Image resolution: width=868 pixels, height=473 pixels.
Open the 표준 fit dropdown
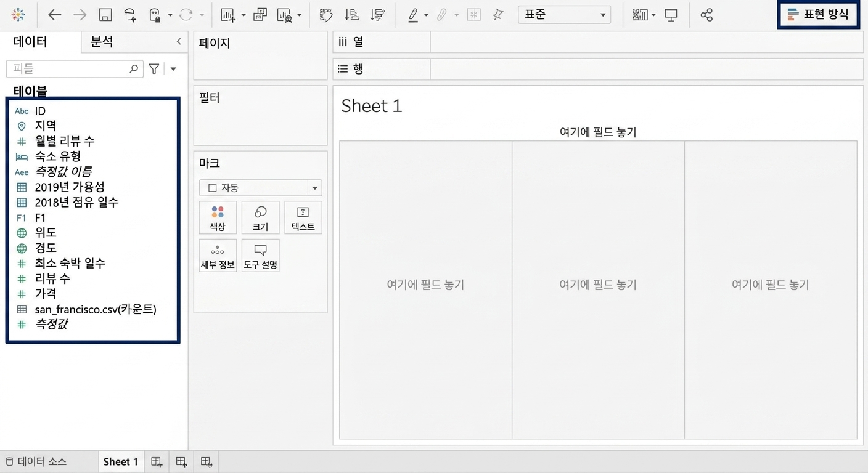point(565,15)
